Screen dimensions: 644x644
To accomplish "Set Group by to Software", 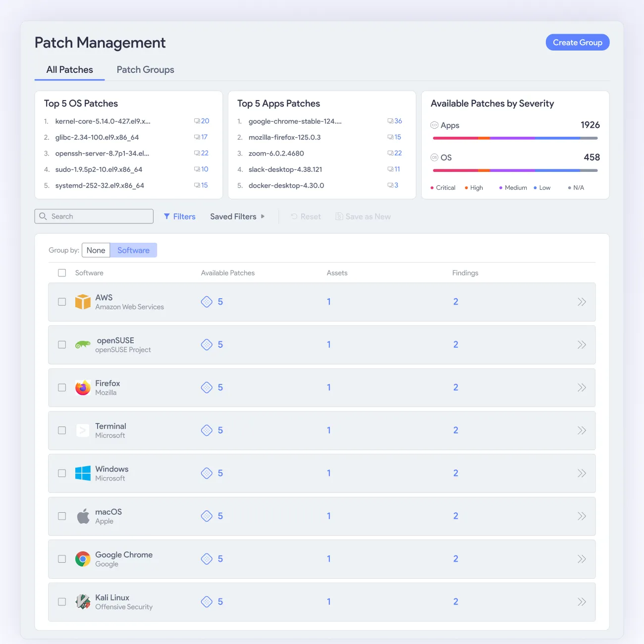I will tap(133, 250).
